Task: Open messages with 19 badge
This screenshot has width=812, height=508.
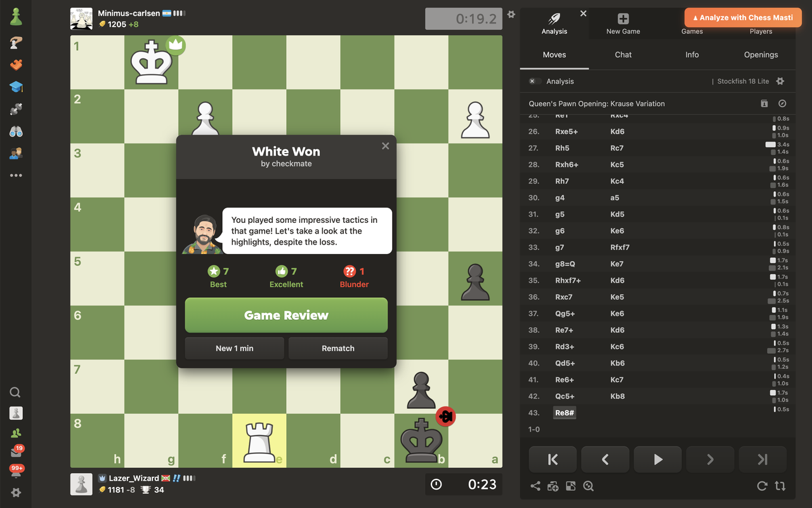Action: 16,452
